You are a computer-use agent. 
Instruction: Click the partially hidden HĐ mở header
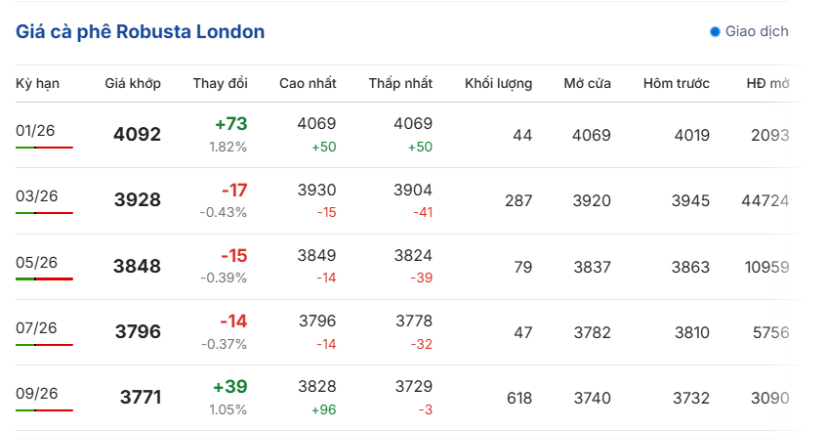[x=769, y=83]
